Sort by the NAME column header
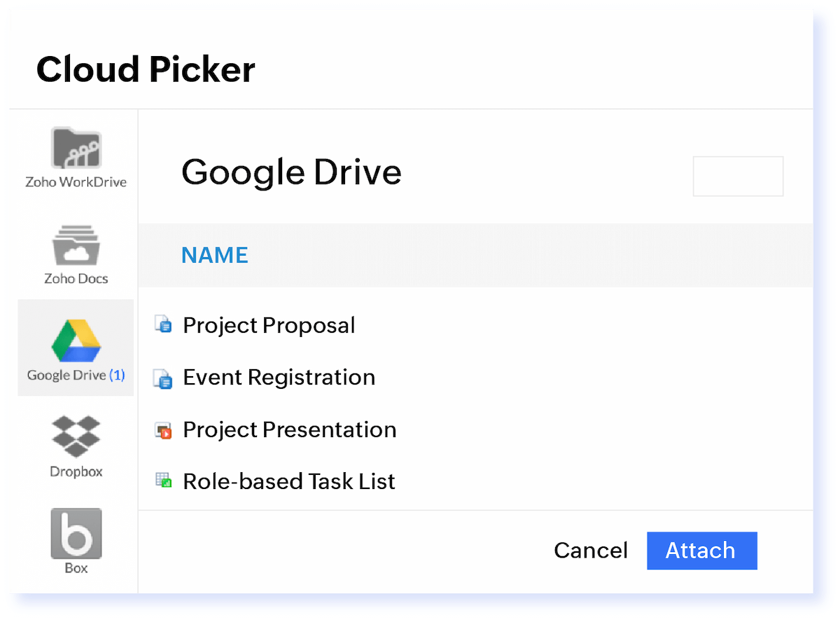This screenshot has width=840, height=620. tap(214, 255)
